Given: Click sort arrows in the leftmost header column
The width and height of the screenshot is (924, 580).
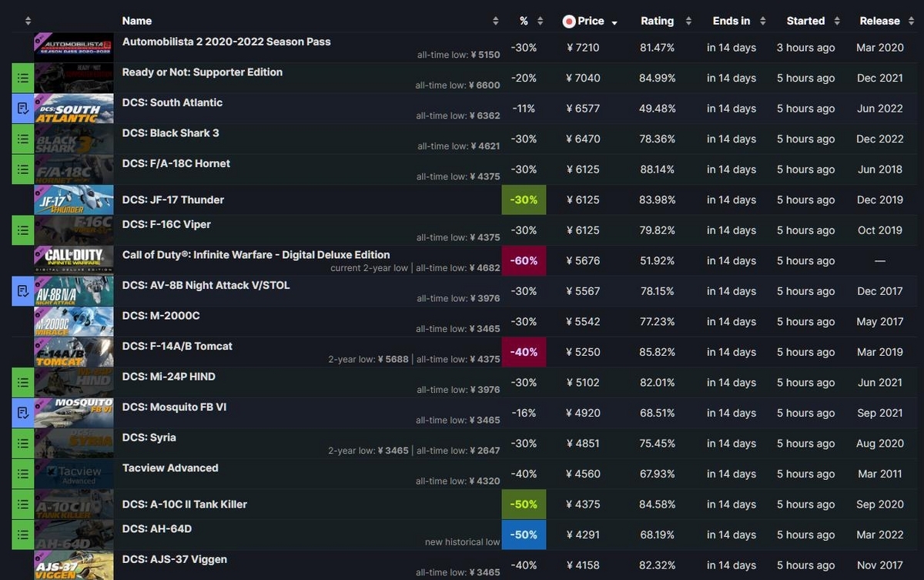Looking at the screenshot, I should [28, 22].
